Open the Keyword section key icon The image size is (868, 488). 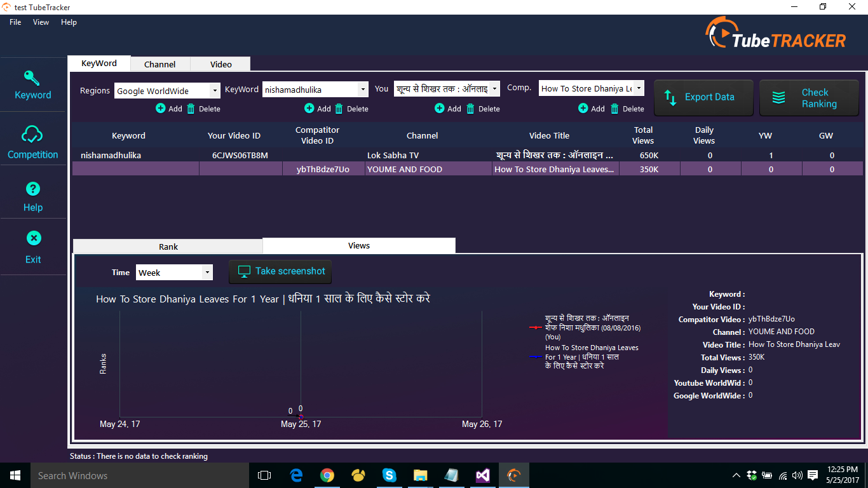[32, 78]
